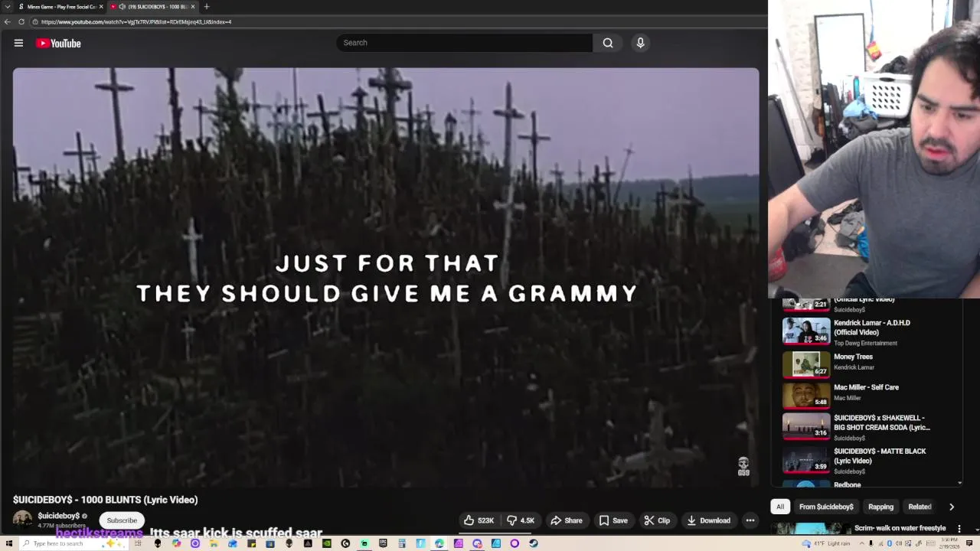Open Money Trees thumbnail in playlist

(x=806, y=364)
